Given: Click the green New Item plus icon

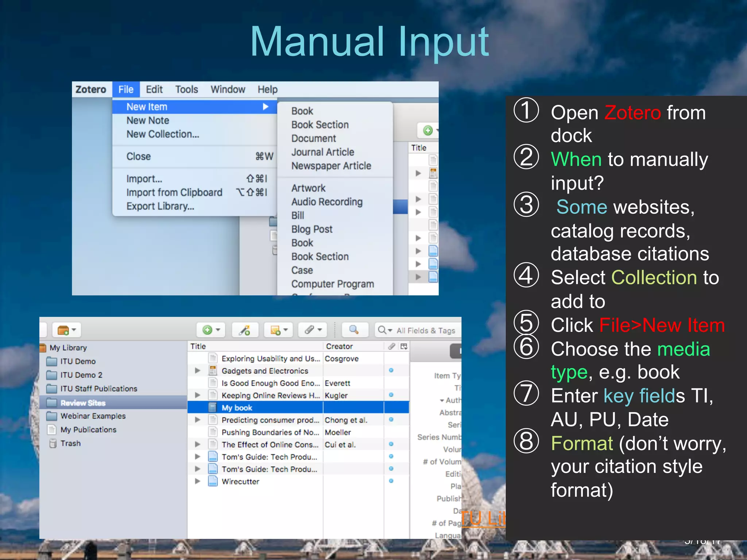Looking at the screenshot, I should 207,330.
